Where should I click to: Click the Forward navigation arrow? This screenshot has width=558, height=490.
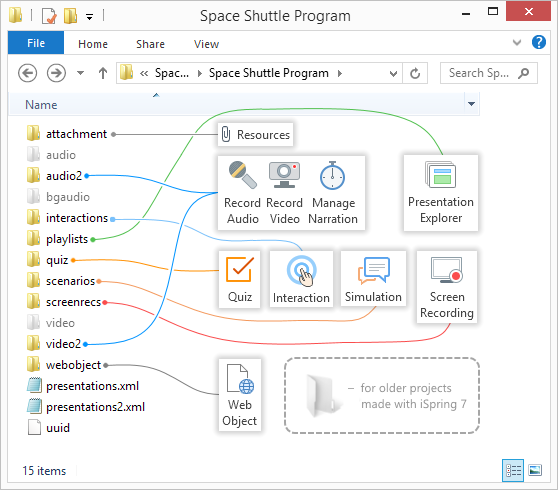[x=56, y=73]
